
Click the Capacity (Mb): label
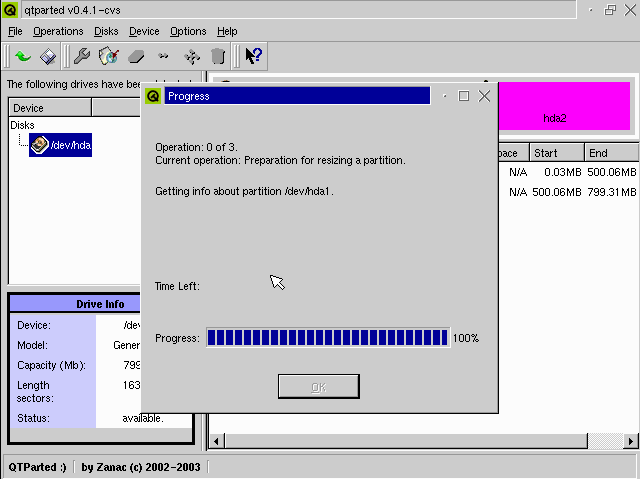point(51,365)
